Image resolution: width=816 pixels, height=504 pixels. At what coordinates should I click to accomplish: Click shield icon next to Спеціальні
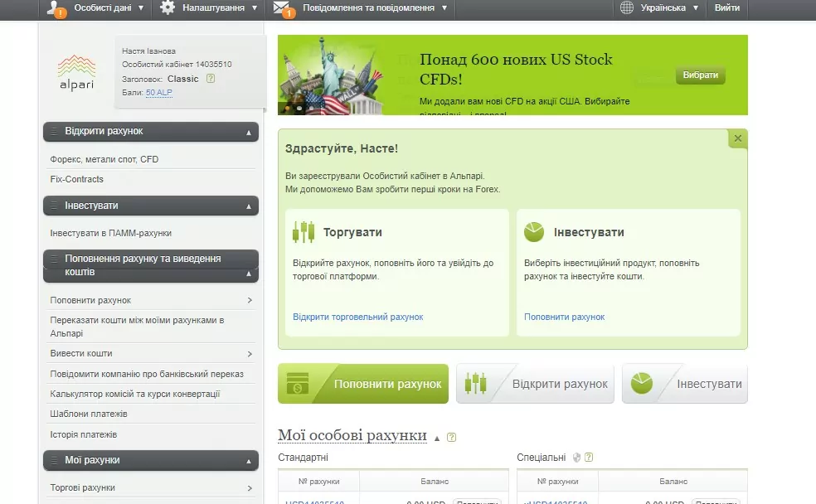(576, 458)
